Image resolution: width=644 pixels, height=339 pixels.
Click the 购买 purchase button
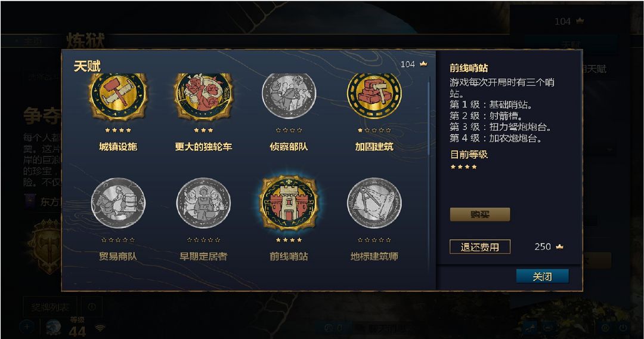[479, 214]
